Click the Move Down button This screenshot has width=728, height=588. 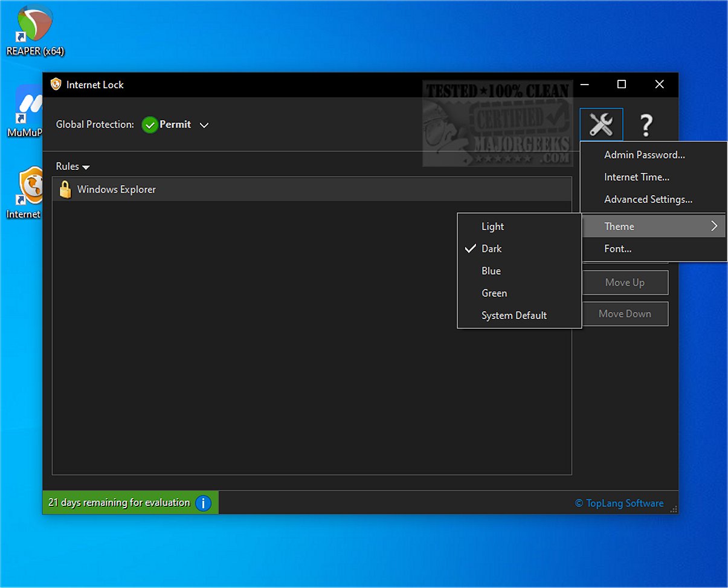[x=625, y=314]
